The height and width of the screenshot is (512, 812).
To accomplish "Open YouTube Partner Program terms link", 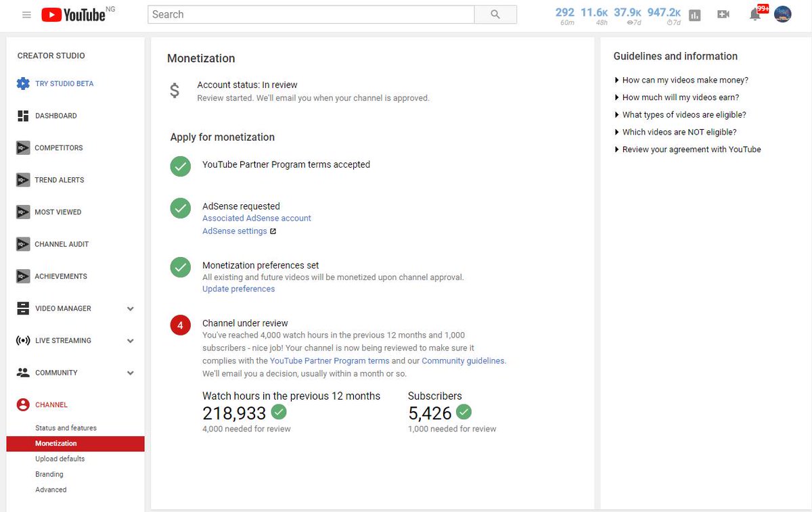I will point(330,361).
